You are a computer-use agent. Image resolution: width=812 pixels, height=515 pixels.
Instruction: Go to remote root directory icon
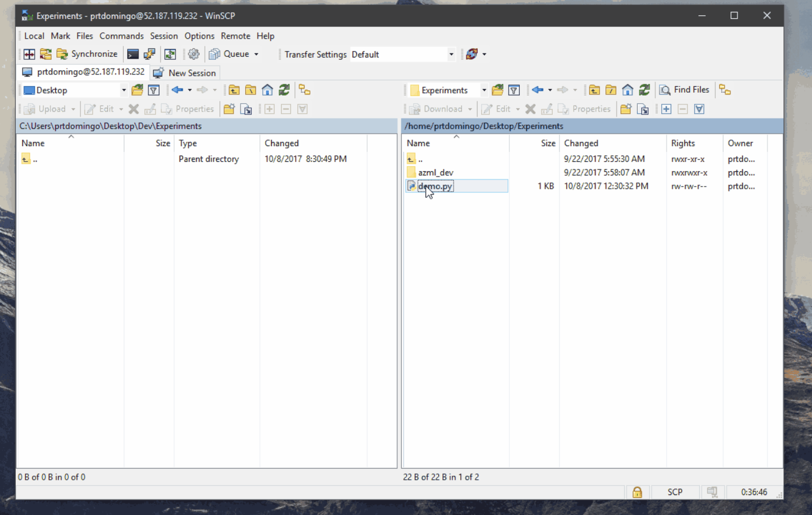click(x=611, y=90)
